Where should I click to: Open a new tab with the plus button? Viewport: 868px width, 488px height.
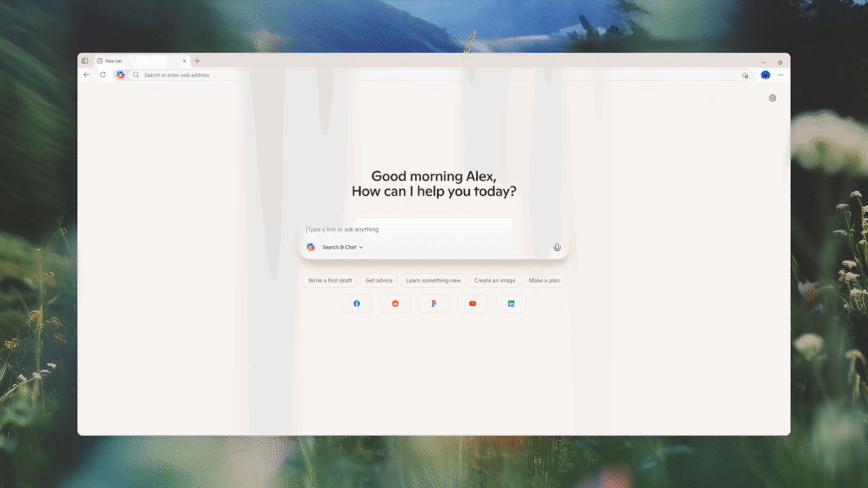click(197, 60)
